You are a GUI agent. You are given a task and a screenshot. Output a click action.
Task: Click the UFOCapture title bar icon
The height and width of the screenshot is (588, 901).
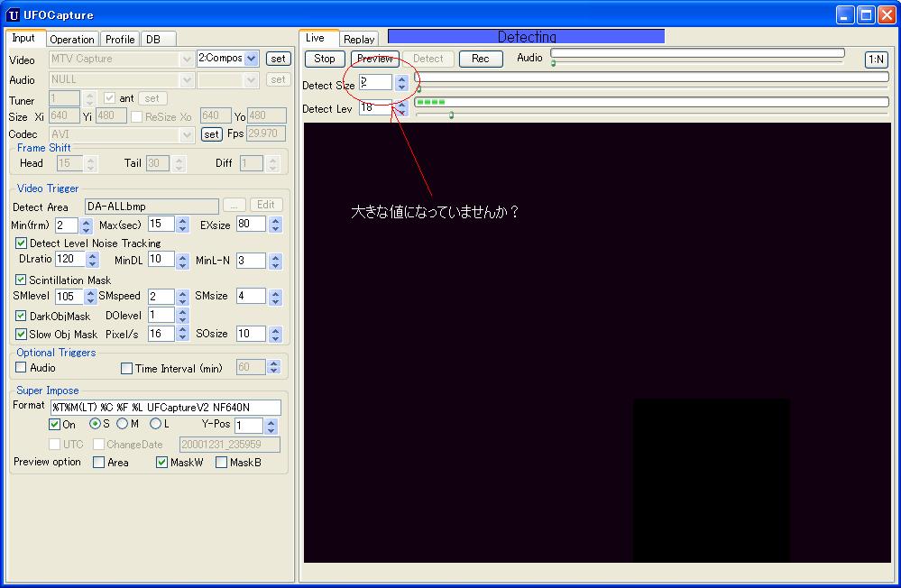pos(13,14)
